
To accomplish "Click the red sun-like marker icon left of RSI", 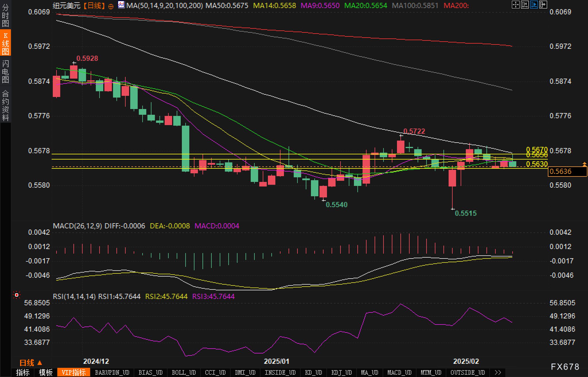I will (x=17, y=295).
